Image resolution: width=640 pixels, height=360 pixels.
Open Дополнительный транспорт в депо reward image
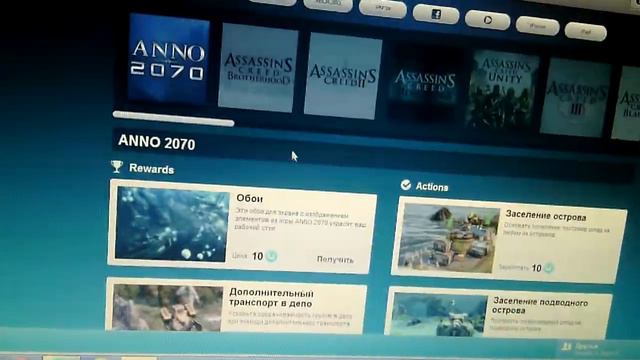coord(168,307)
